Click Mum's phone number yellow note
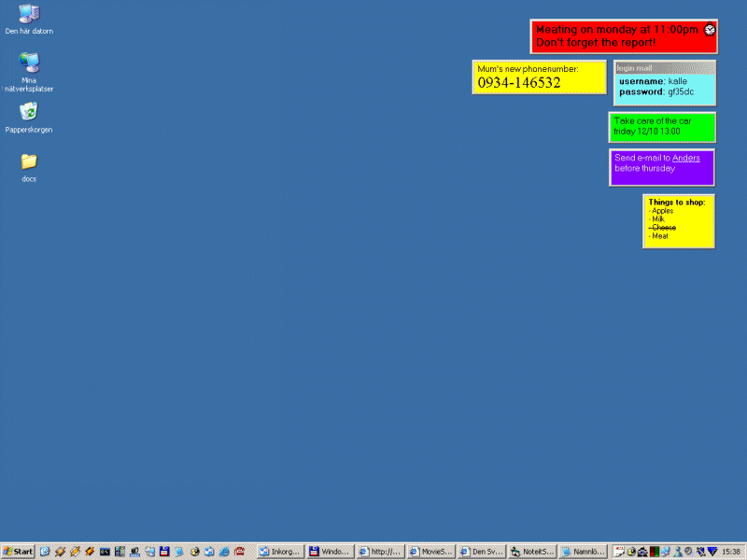This screenshot has width=747, height=560. 539,77
